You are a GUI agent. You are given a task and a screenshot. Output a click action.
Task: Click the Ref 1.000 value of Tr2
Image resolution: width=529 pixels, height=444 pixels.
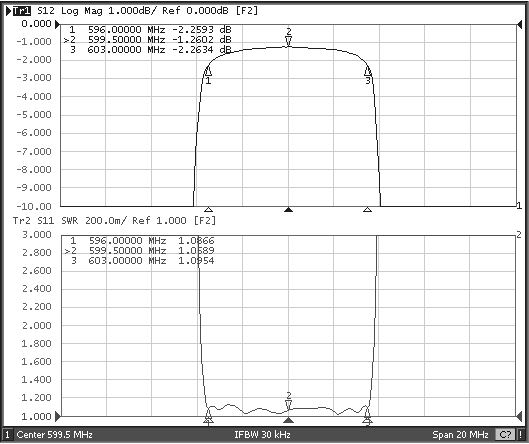coord(159,221)
